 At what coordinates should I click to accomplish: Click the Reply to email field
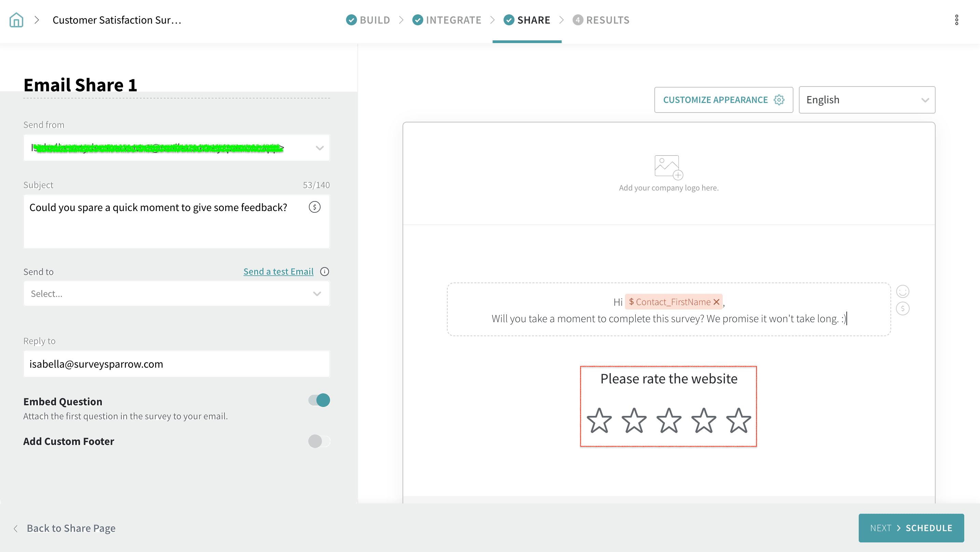(177, 364)
